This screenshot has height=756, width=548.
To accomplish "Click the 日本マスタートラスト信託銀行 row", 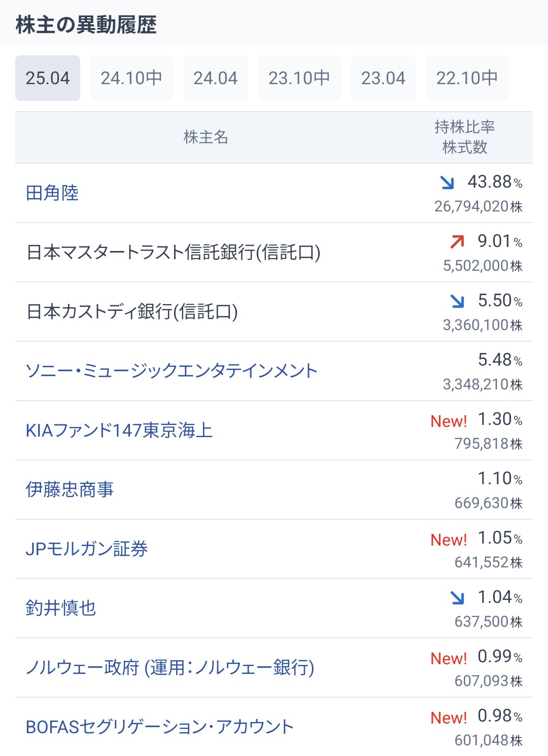I will (x=173, y=253).
